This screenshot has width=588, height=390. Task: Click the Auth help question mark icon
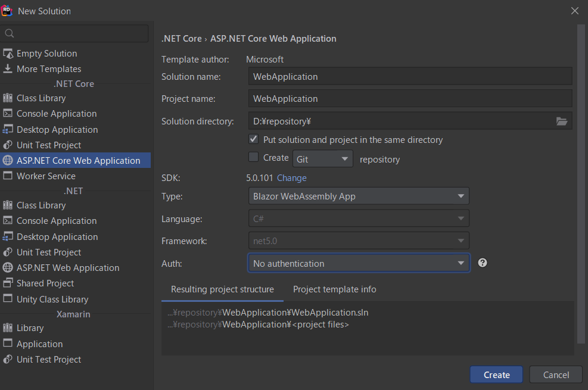483,263
